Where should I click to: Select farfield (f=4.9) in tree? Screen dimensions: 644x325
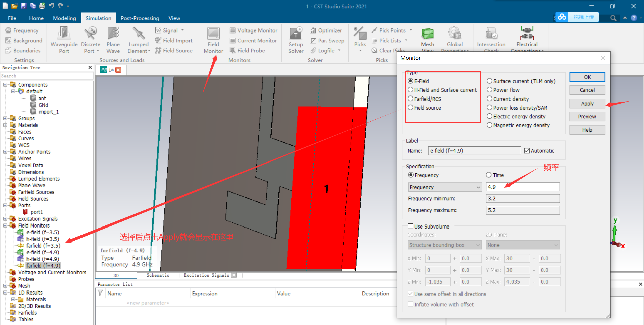click(43, 266)
